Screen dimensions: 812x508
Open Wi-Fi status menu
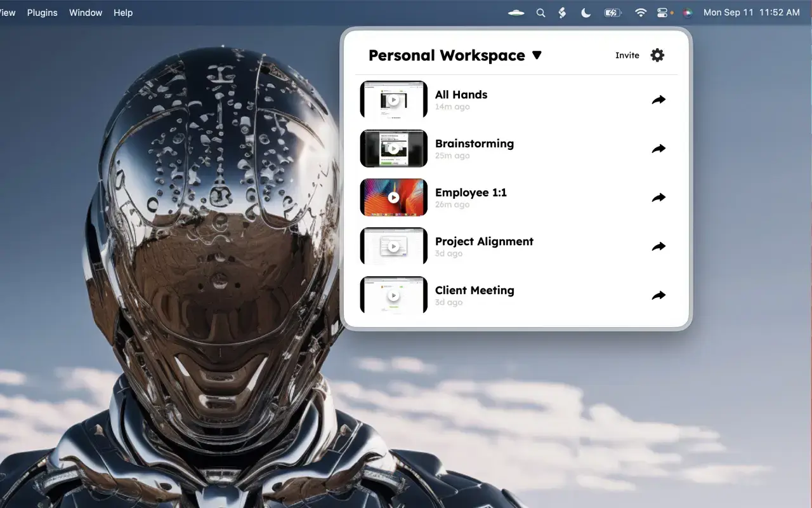641,13
